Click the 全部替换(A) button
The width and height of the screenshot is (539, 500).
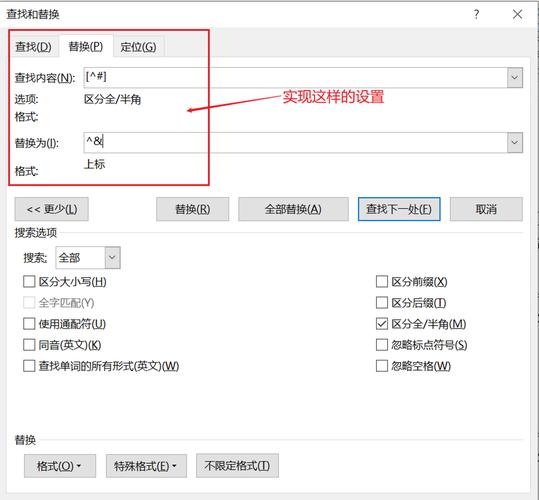pos(293,209)
